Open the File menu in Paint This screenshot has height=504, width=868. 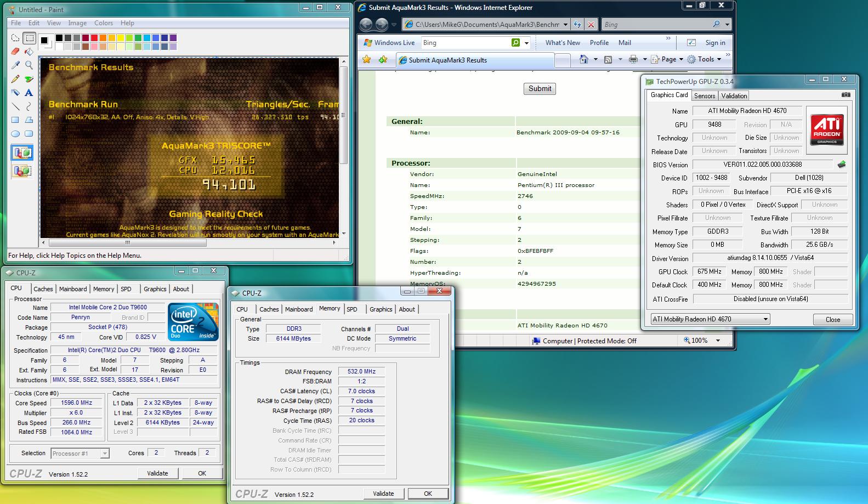coord(16,23)
